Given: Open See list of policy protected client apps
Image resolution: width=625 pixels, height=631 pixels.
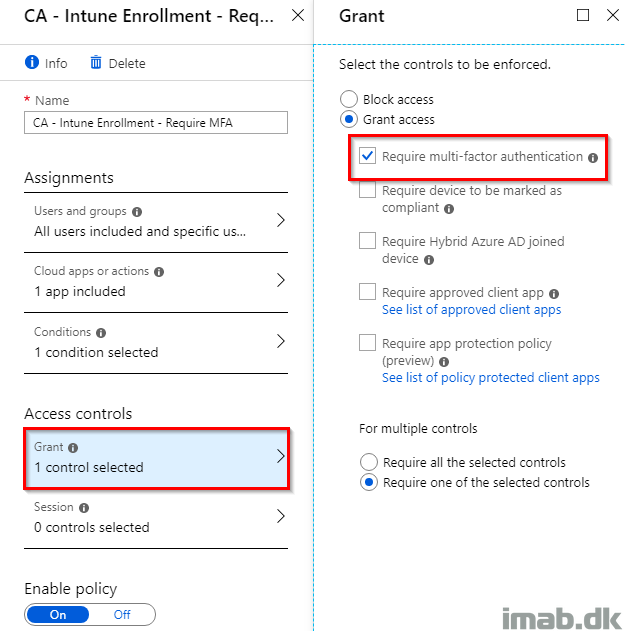Looking at the screenshot, I should [491, 377].
